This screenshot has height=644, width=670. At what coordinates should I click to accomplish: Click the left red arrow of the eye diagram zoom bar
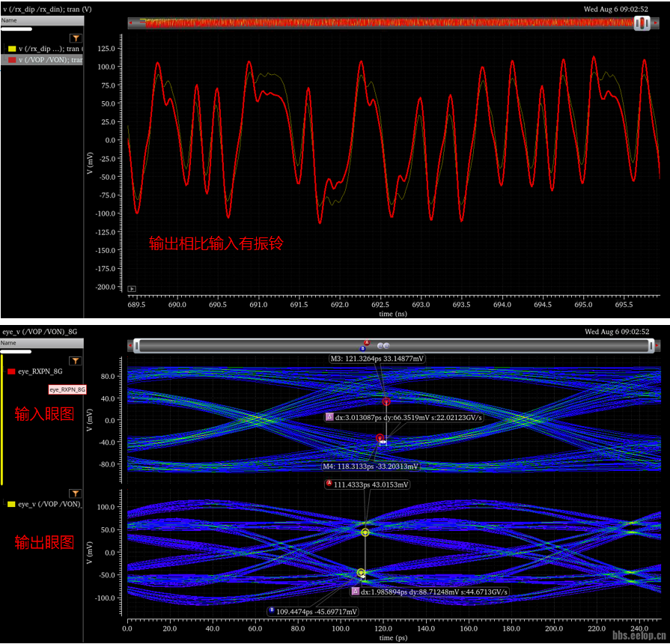click(x=131, y=346)
